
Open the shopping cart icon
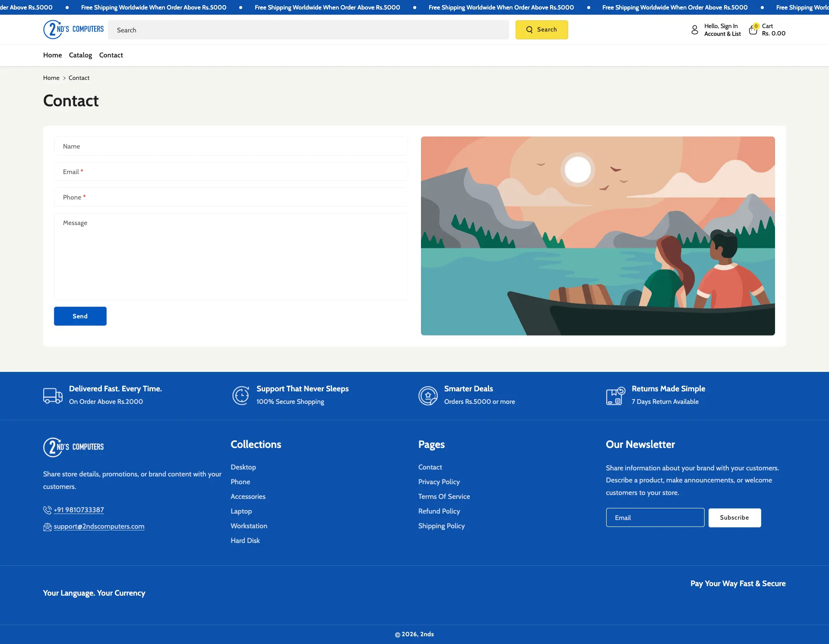pos(753,29)
